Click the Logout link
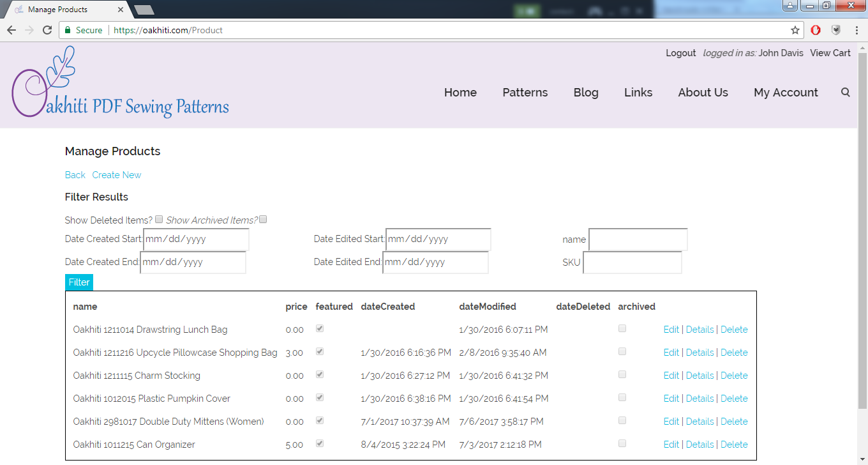This screenshot has width=868, height=465. 680,53
